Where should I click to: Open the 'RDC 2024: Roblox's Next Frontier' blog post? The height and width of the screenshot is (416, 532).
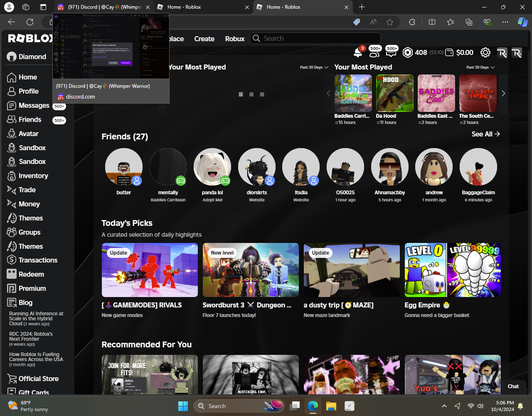point(31,339)
